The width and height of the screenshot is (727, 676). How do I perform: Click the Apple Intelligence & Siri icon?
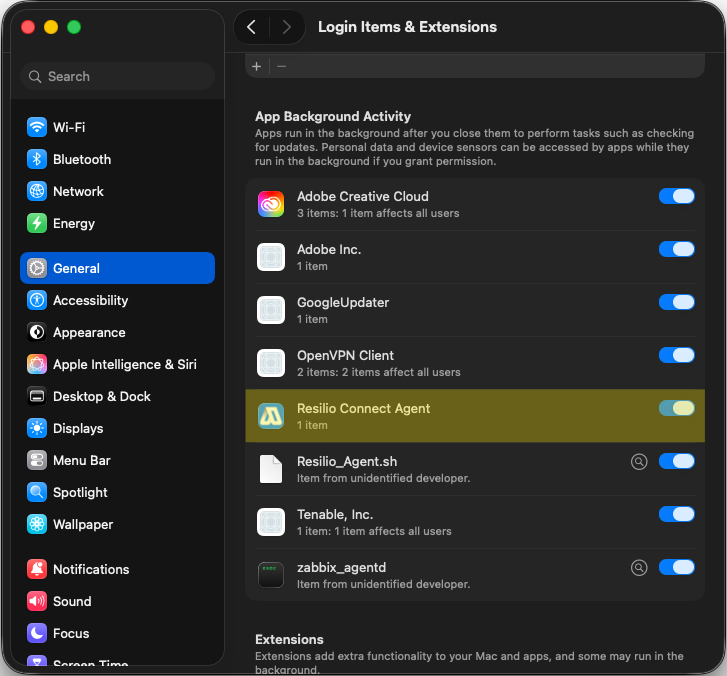(37, 364)
